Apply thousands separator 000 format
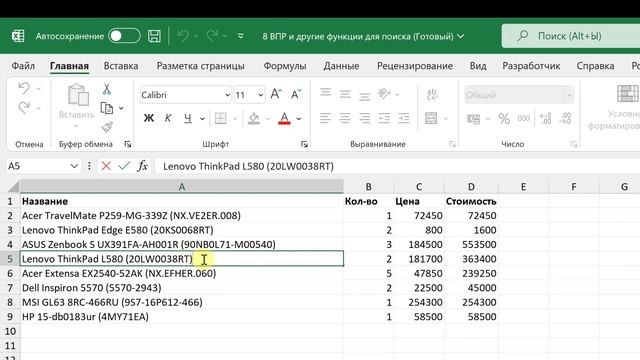 tap(524, 119)
